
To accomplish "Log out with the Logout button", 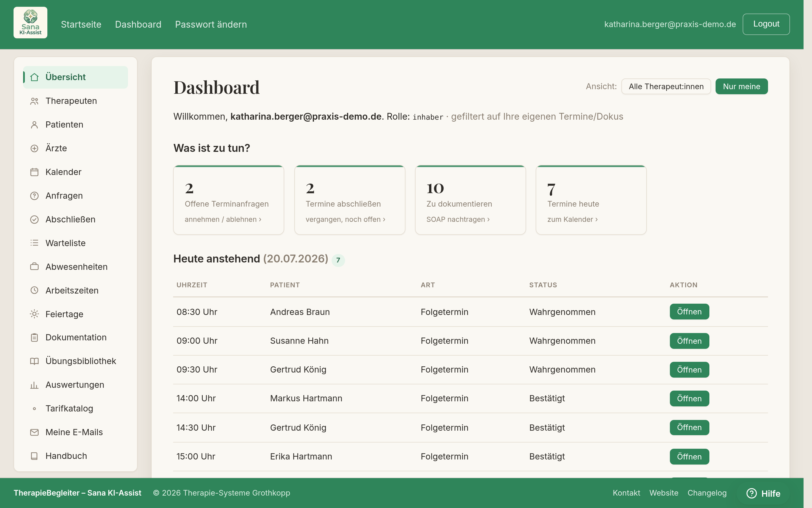I will (766, 24).
